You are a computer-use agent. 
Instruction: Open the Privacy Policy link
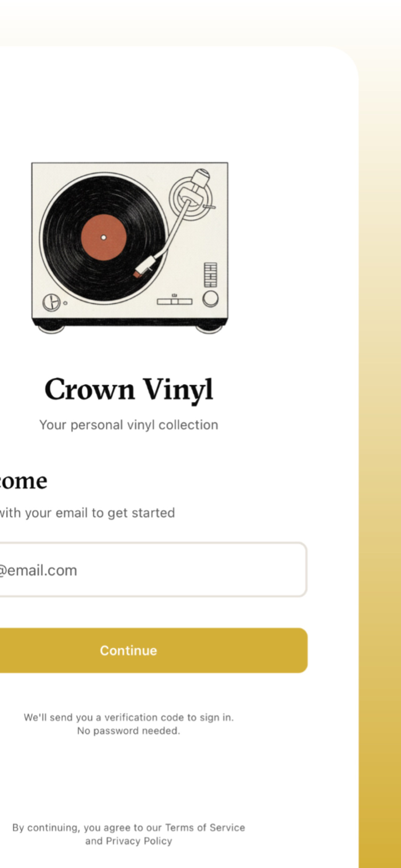click(139, 841)
